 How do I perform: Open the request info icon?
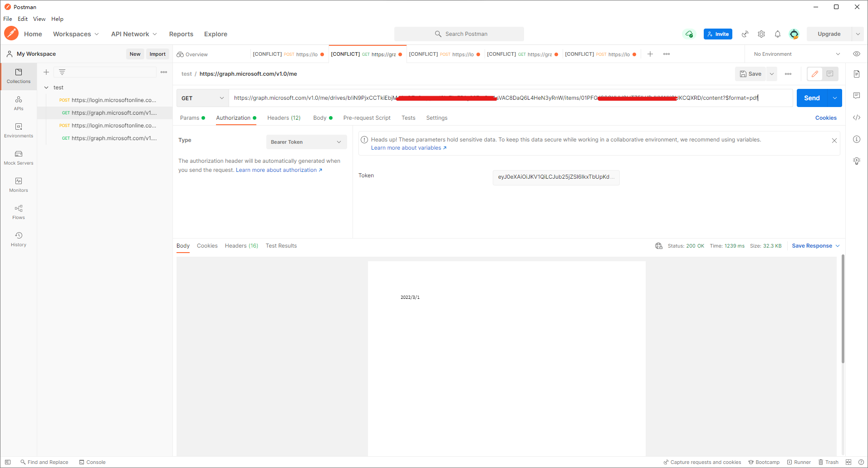coord(857,139)
